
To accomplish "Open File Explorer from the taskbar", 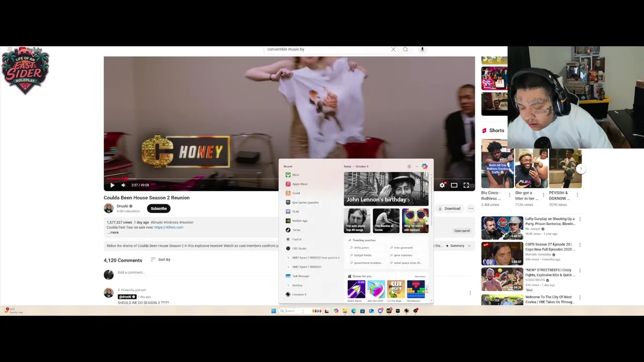I will pos(345,311).
